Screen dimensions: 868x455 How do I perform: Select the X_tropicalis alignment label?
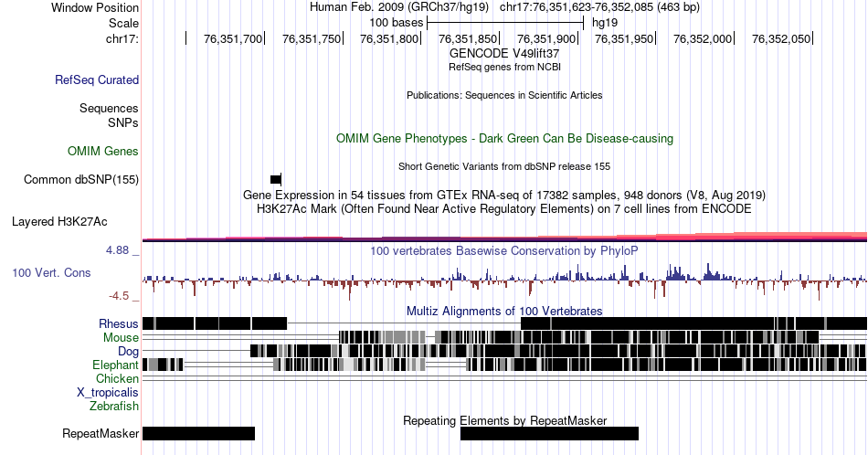[x=108, y=393]
